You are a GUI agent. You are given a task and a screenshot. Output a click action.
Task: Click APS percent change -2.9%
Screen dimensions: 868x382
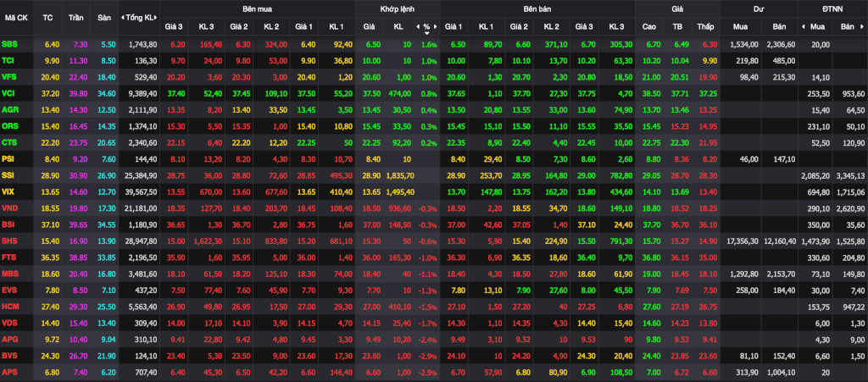click(428, 372)
